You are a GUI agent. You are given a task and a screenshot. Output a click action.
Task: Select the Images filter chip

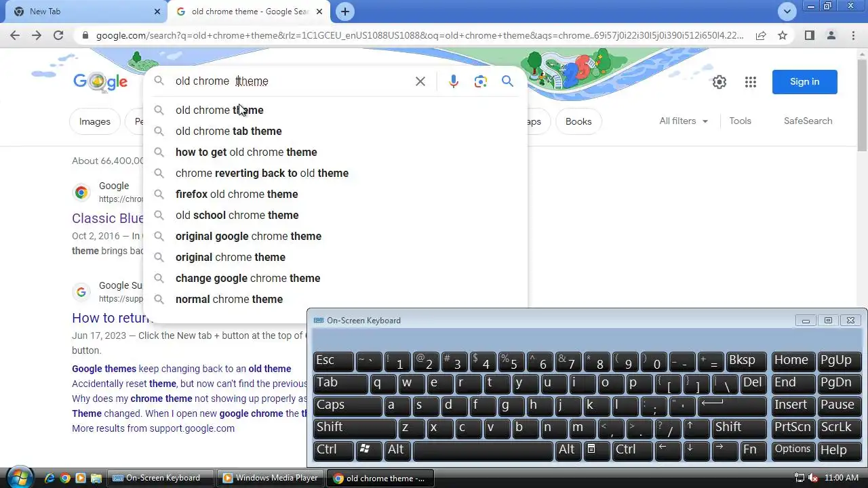[x=94, y=121]
